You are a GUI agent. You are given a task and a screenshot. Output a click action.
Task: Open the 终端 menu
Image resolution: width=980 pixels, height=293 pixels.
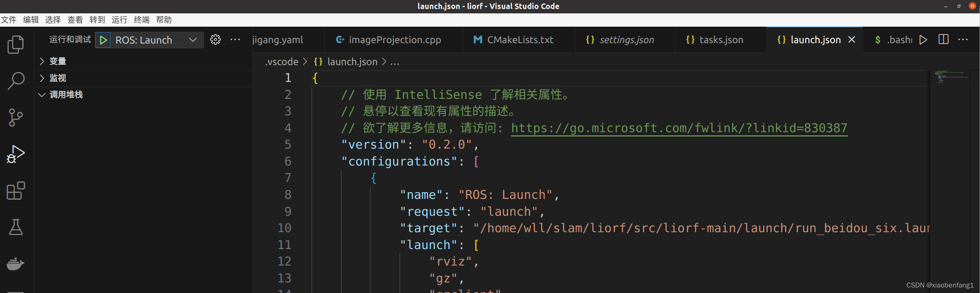(141, 20)
